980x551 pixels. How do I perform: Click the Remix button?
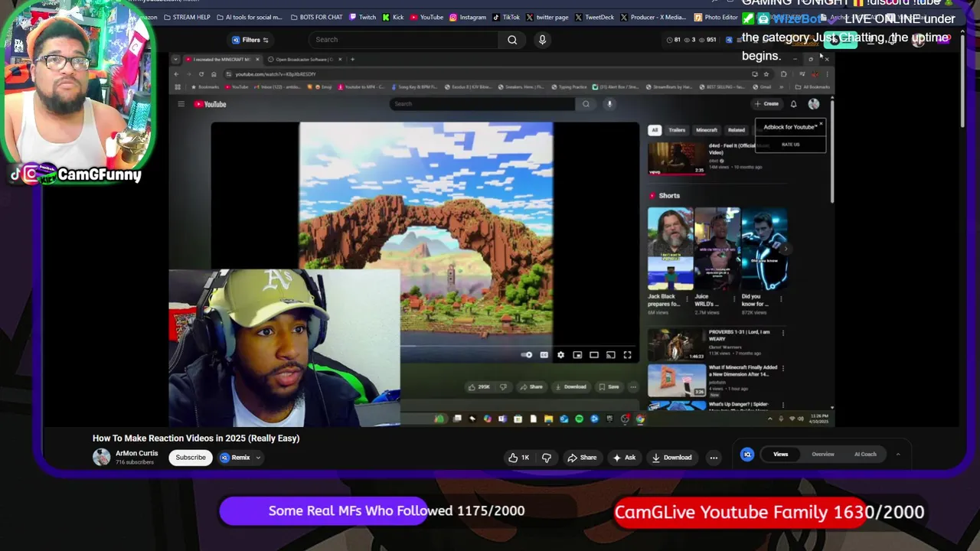pyautogui.click(x=235, y=458)
